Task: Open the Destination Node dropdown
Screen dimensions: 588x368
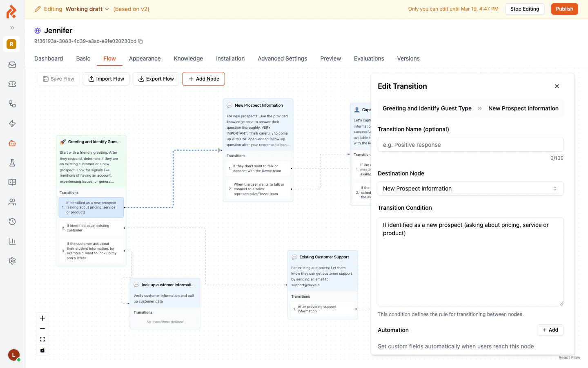Action: pos(470,188)
